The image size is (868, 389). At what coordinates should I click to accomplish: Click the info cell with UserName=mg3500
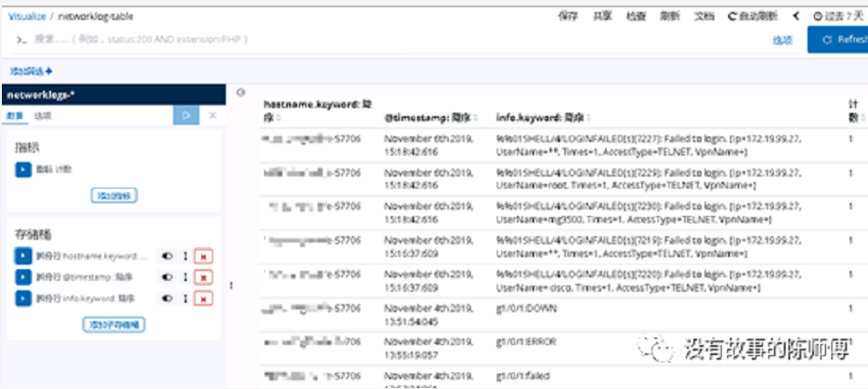tap(649, 213)
